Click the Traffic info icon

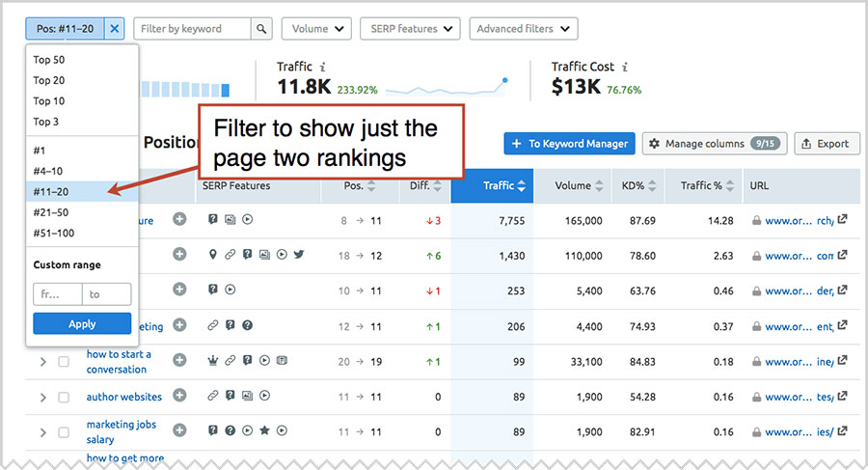[323, 67]
